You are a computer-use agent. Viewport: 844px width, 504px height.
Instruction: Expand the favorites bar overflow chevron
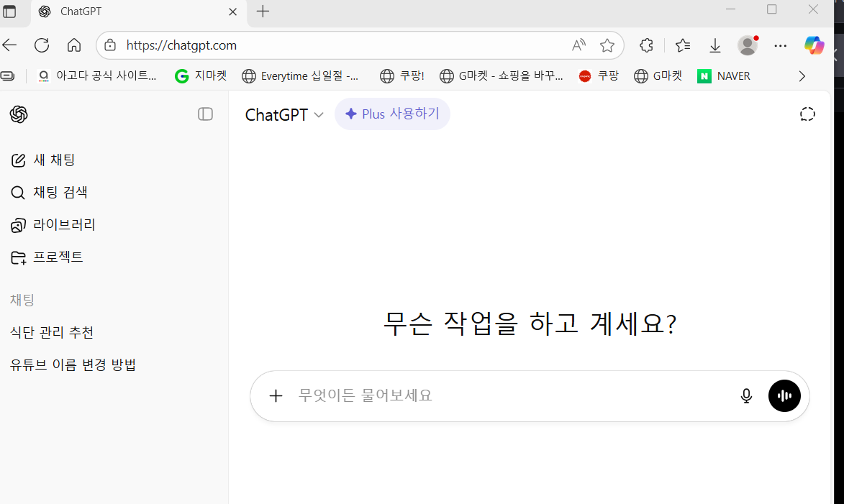802,75
